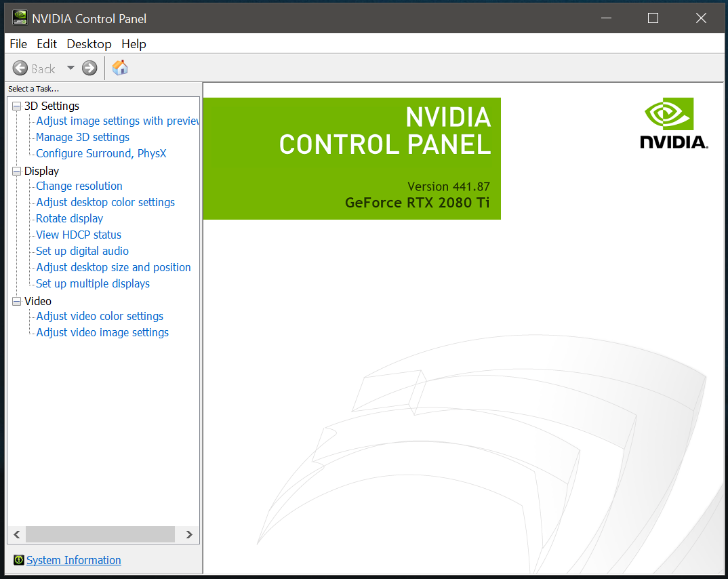Click the Back button label
The height and width of the screenshot is (579, 728).
[x=43, y=68]
